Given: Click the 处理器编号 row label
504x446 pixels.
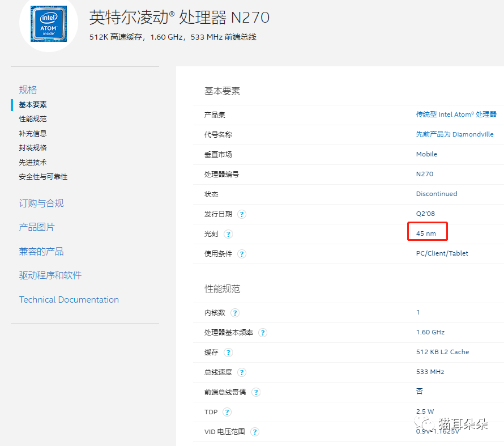Looking at the screenshot, I should pyautogui.click(x=222, y=175).
